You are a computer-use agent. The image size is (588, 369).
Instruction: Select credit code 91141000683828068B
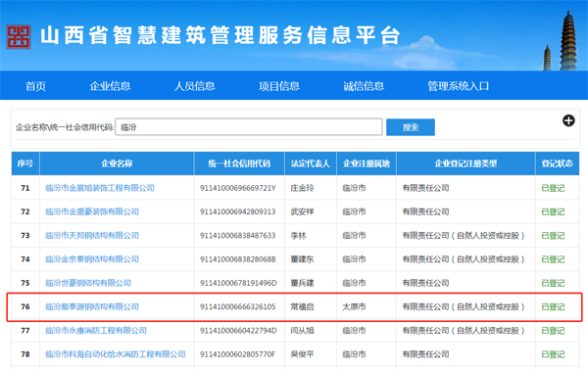point(238,259)
